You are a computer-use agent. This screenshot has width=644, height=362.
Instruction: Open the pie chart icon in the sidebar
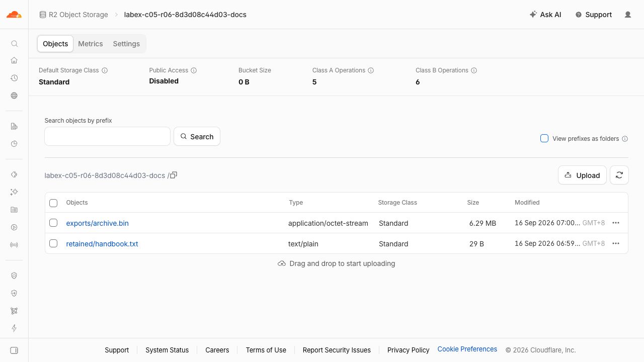click(14, 144)
